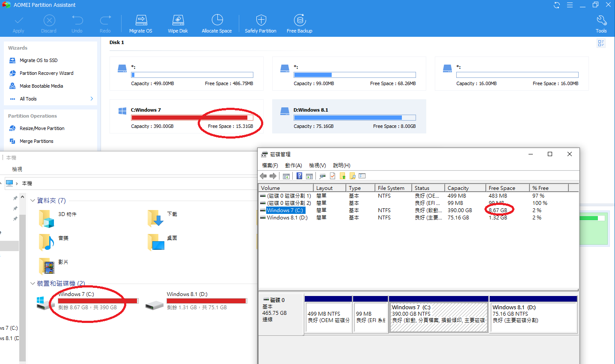Open the Migrate OS tool

141,24
